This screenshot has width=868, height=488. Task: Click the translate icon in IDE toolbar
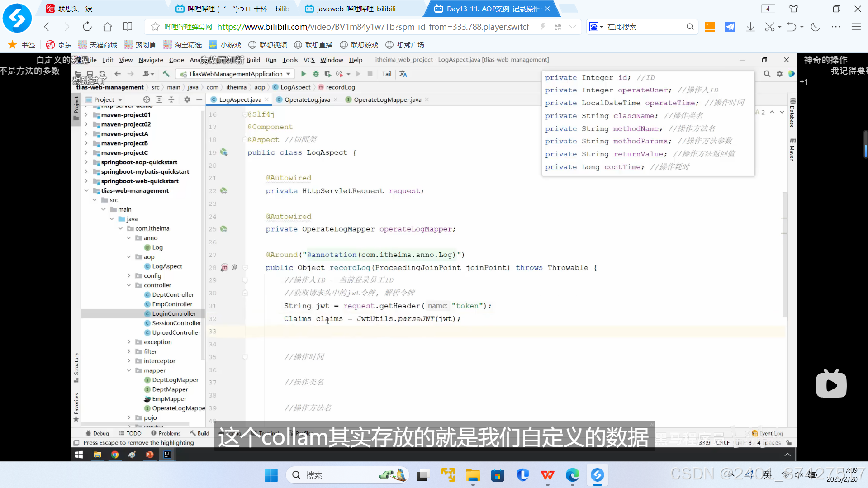pyautogui.click(x=403, y=74)
